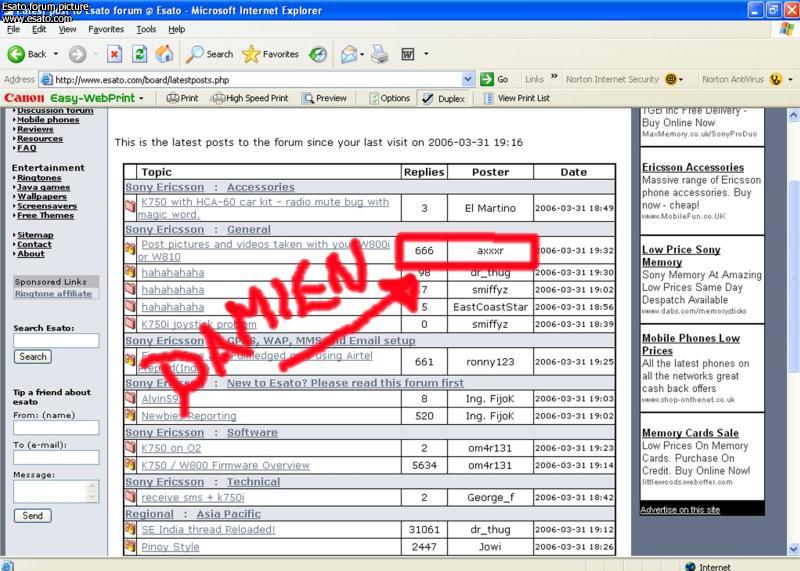Open the Favorites menu
Viewport: 800px width, 571px height.
pos(106,29)
